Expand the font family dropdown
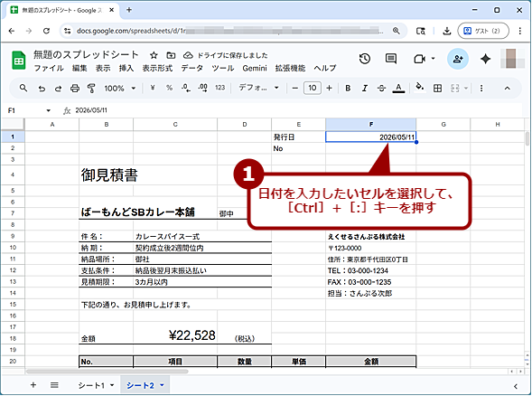532x396 pixels. point(258,88)
